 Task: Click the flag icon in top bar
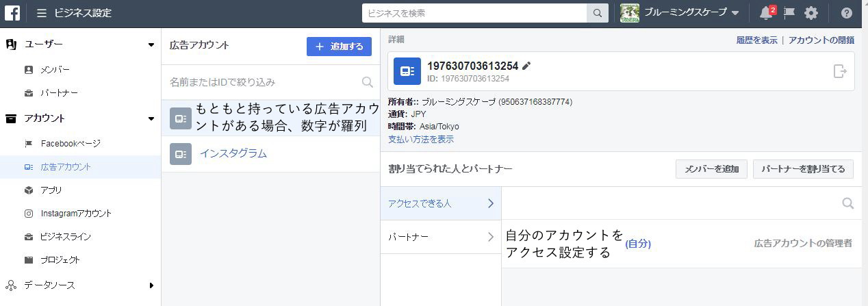tap(789, 13)
